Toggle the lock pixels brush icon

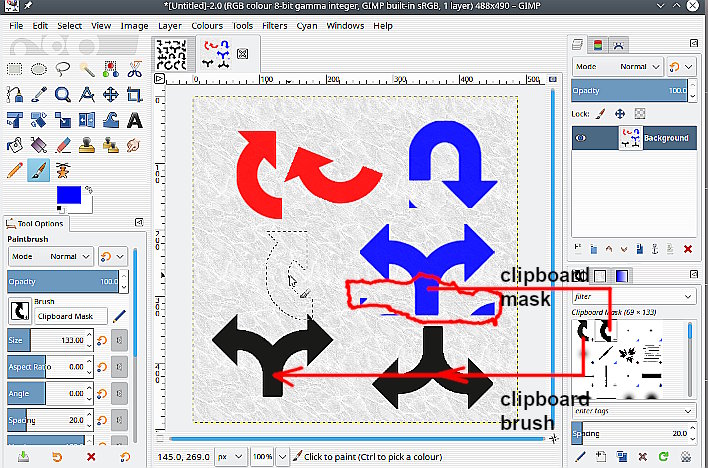point(602,114)
